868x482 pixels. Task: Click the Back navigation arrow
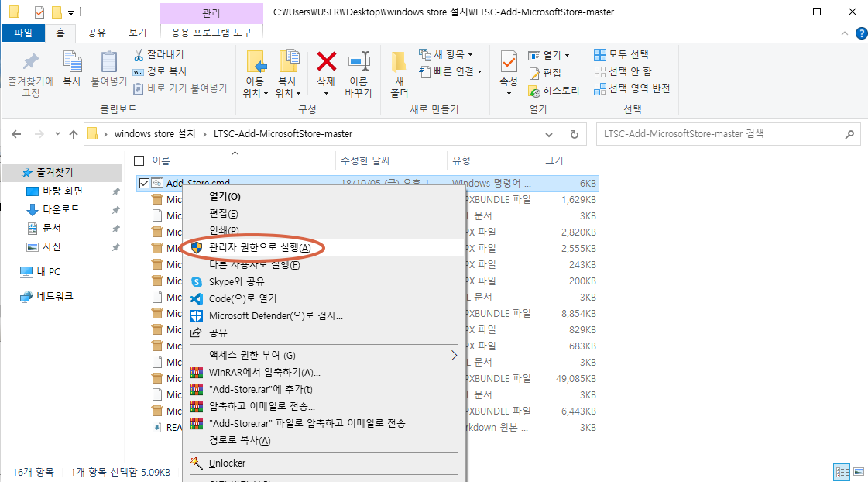(16, 134)
